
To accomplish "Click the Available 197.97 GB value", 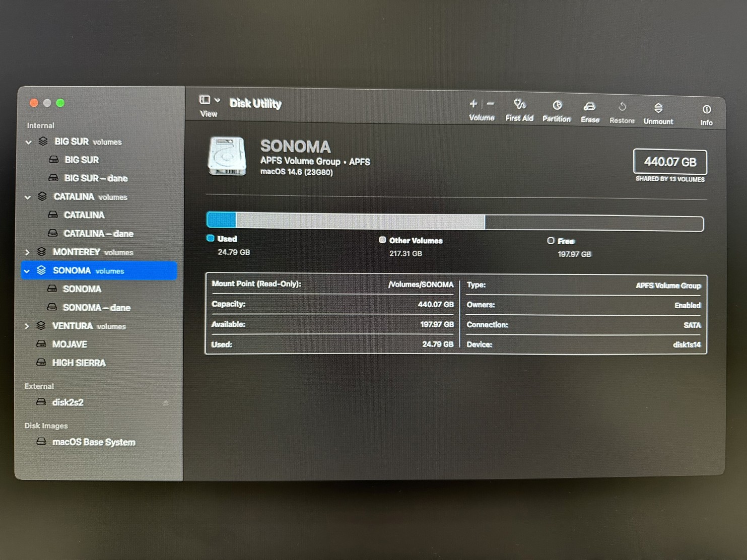I will [437, 325].
